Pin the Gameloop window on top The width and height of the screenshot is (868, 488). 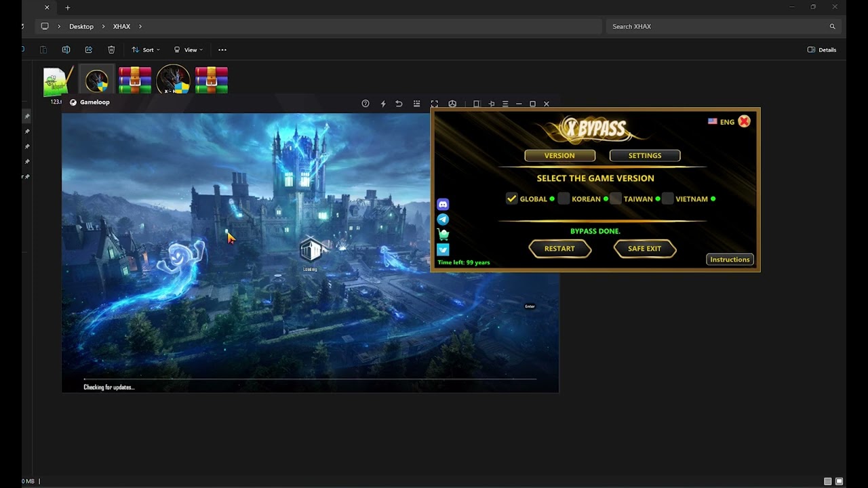click(x=492, y=104)
